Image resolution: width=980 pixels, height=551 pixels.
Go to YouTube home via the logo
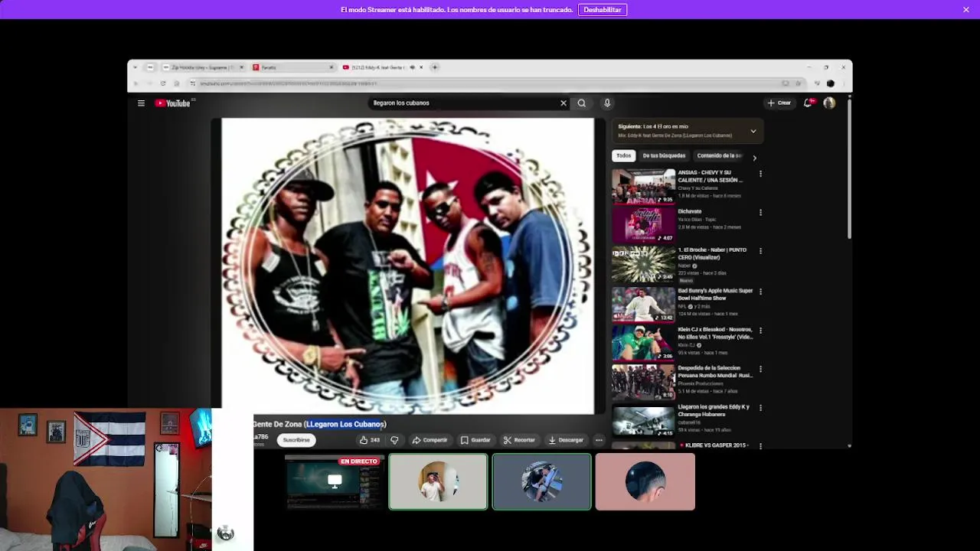click(173, 103)
